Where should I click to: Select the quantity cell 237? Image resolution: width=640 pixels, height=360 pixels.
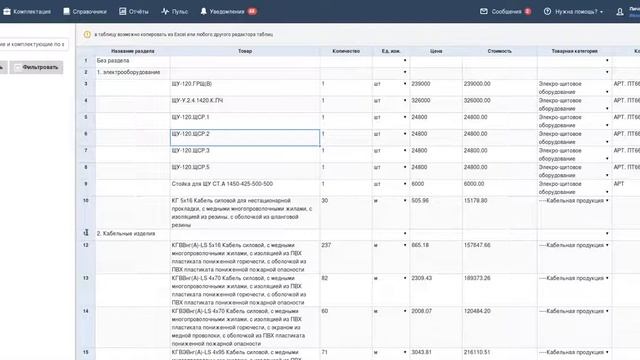pos(346,257)
